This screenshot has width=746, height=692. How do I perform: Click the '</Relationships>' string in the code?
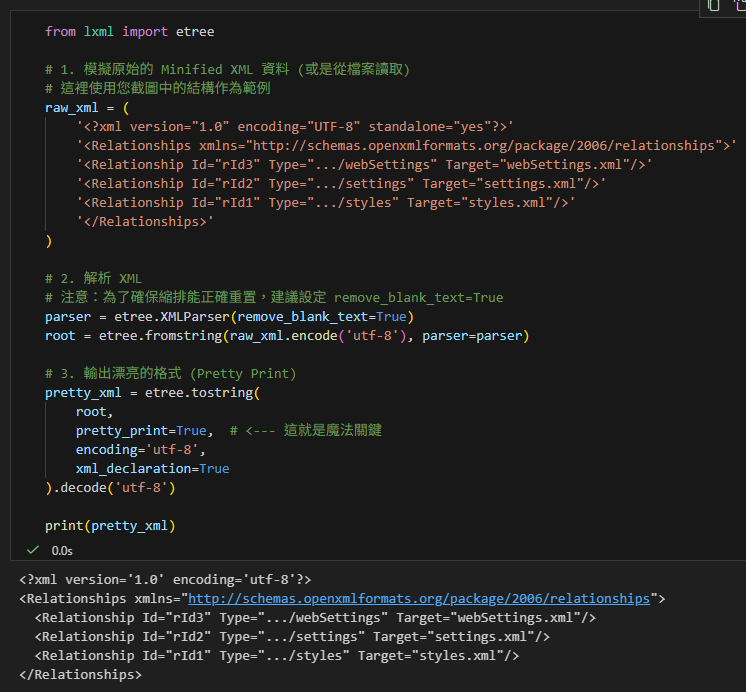(145, 222)
